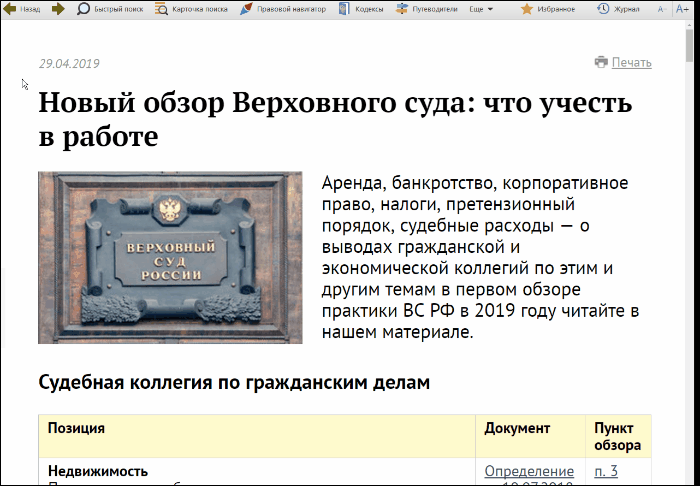Click Быстрый поиск label
Viewport: 700px width, 486px height.
pyautogui.click(x=119, y=9)
